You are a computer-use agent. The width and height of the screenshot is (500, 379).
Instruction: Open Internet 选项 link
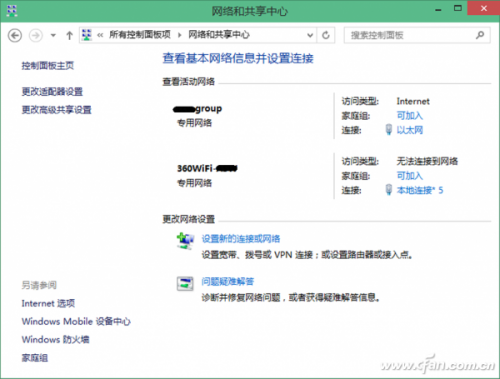pos(48,303)
